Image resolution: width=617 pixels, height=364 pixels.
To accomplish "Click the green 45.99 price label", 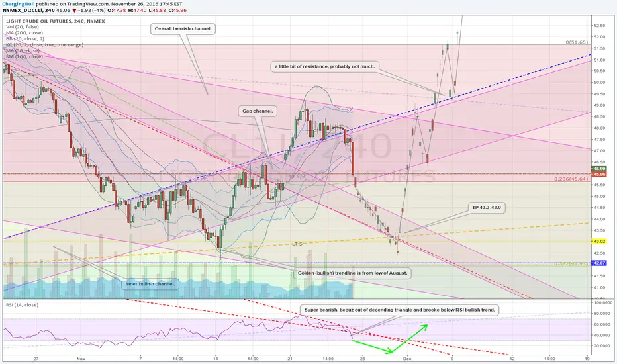I will pyautogui.click(x=599, y=169).
